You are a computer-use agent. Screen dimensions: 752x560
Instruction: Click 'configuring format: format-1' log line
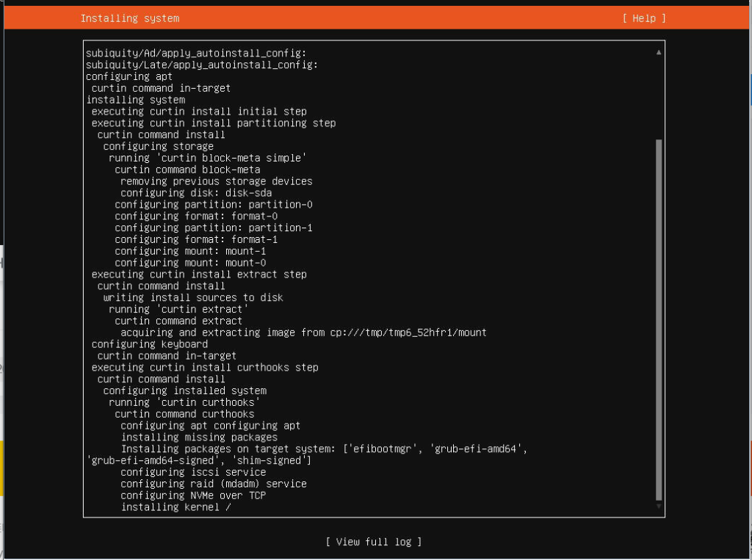[196, 239]
